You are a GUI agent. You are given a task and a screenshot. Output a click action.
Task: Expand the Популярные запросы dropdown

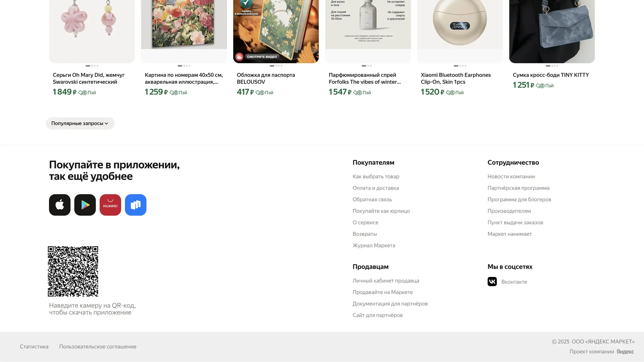[80, 123]
